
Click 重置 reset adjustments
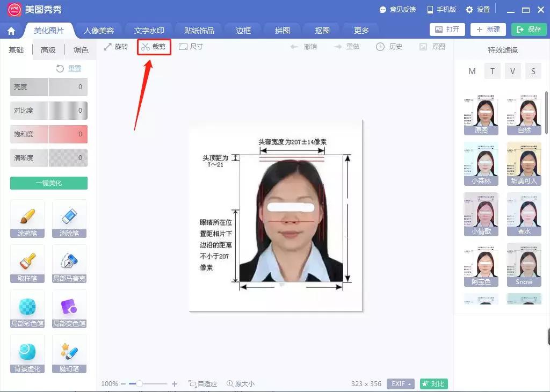coord(69,69)
